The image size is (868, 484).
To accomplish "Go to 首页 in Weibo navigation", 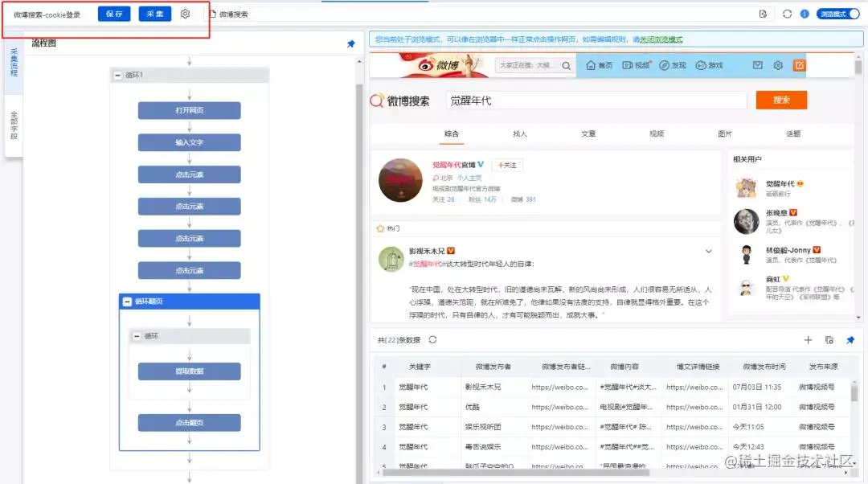I will [599, 65].
